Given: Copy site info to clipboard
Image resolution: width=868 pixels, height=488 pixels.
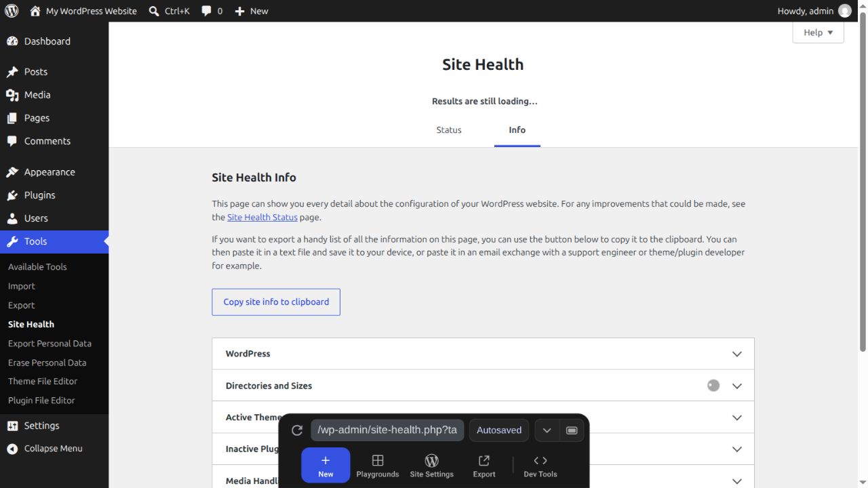Looking at the screenshot, I should pos(276,302).
